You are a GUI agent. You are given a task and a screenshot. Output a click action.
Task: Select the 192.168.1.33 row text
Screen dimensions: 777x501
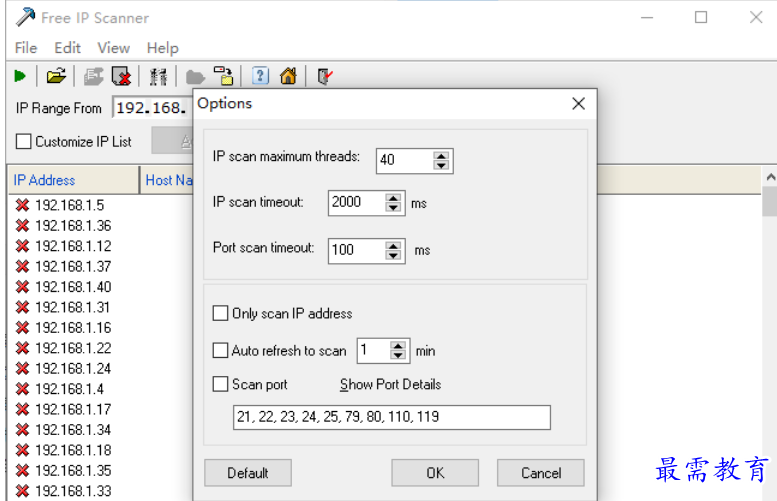(73, 491)
